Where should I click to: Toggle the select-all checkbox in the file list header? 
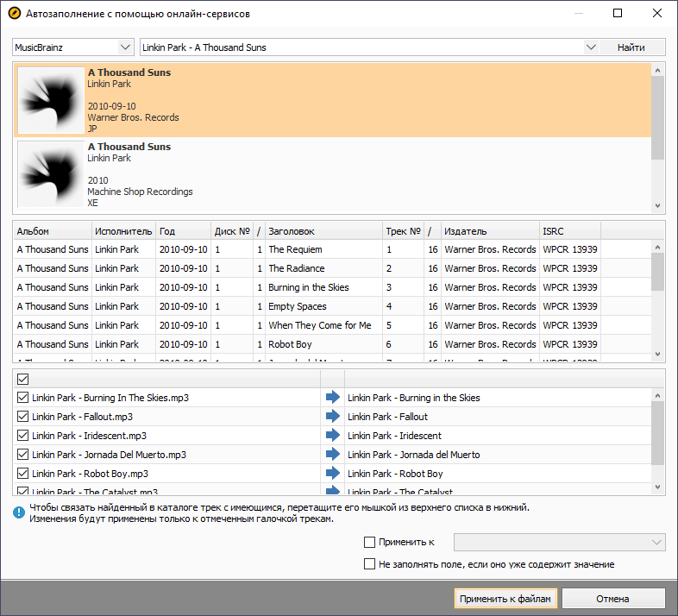click(x=23, y=380)
